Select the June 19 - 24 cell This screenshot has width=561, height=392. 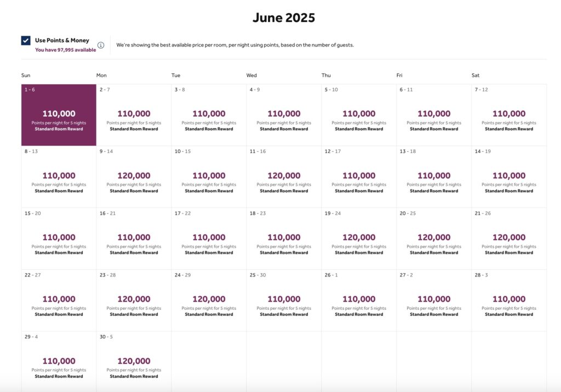359,239
